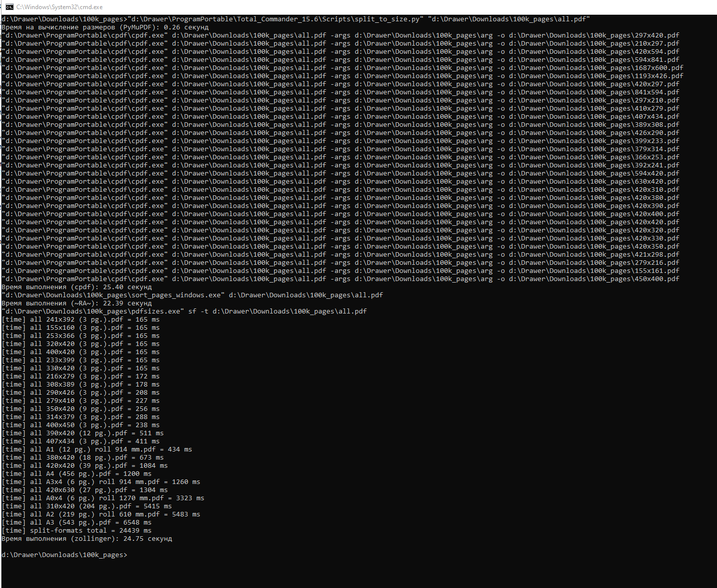Image resolution: width=717 pixels, height=588 pixels.
Task: Click the "[time] all 320x420 (3 pg.).pdf" line
Action: 81,344
